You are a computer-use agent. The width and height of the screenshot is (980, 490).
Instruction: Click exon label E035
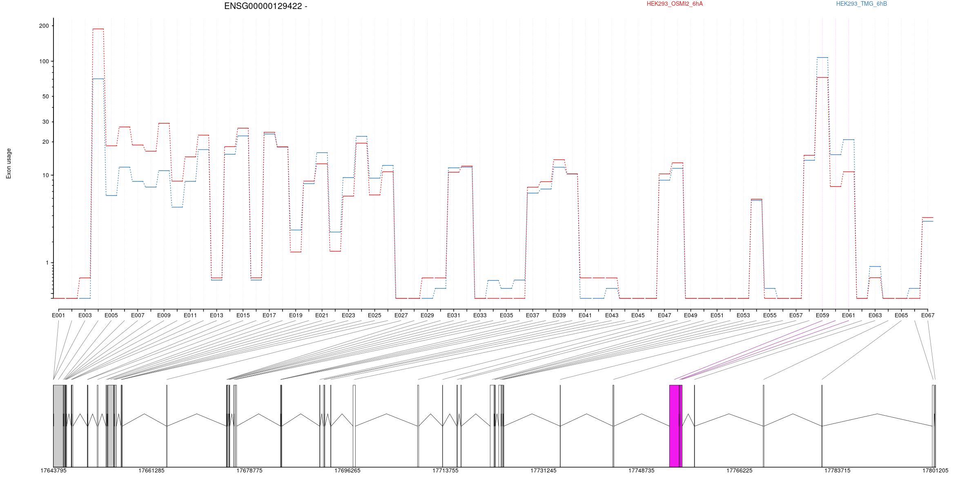[x=506, y=315]
